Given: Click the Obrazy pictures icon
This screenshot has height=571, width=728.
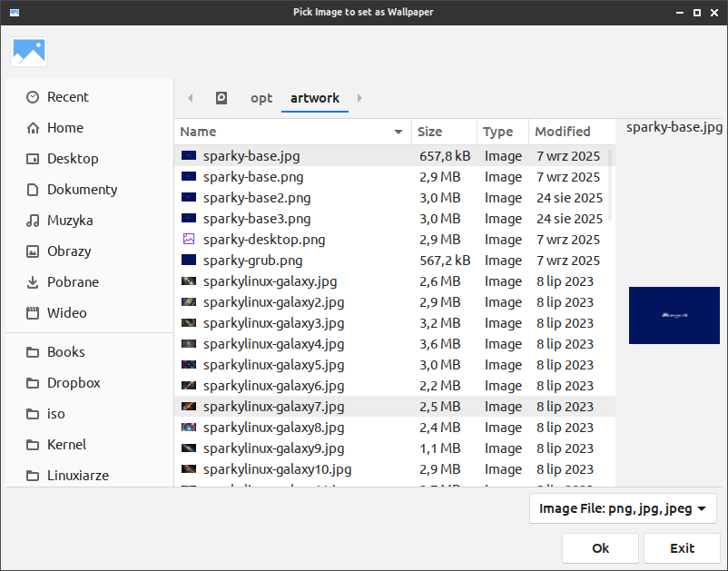Looking at the screenshot, I should pyautogui.click(x=33, y=251).
